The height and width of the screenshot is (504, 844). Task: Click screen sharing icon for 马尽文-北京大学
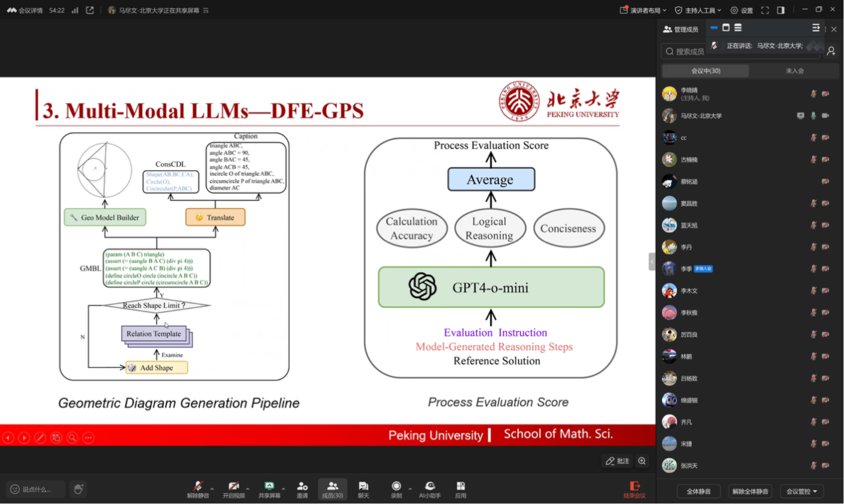[x=801, y=116]
